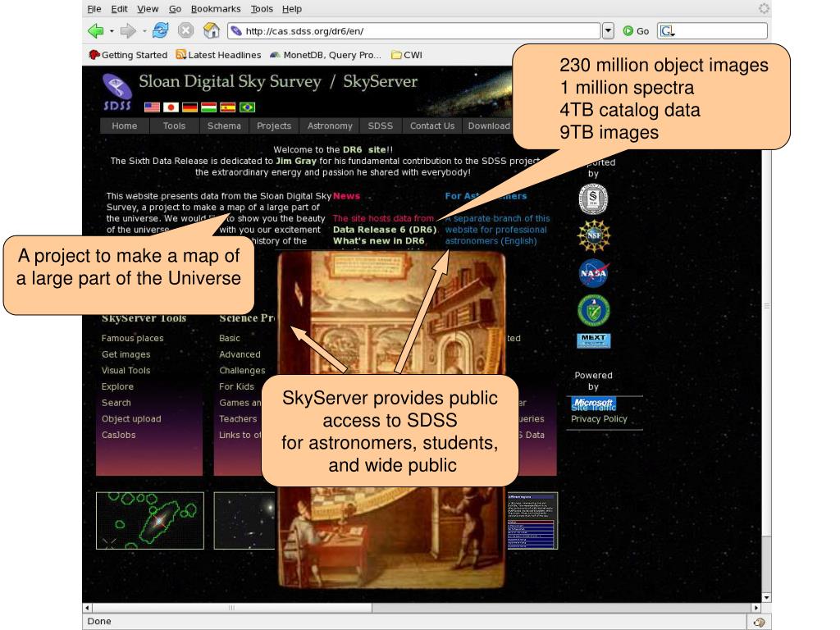Open the Challenges link
Viewport: 840px width, 630px height.
[x=242, y=370]
